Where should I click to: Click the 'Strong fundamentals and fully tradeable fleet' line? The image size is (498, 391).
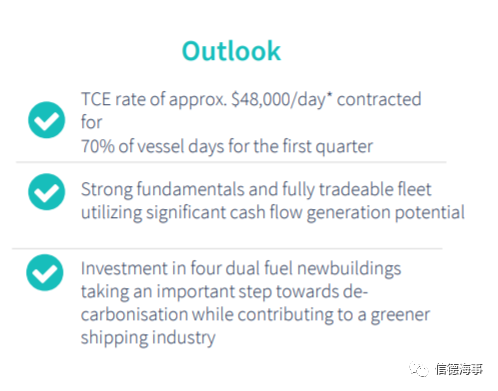pos(256,190)
